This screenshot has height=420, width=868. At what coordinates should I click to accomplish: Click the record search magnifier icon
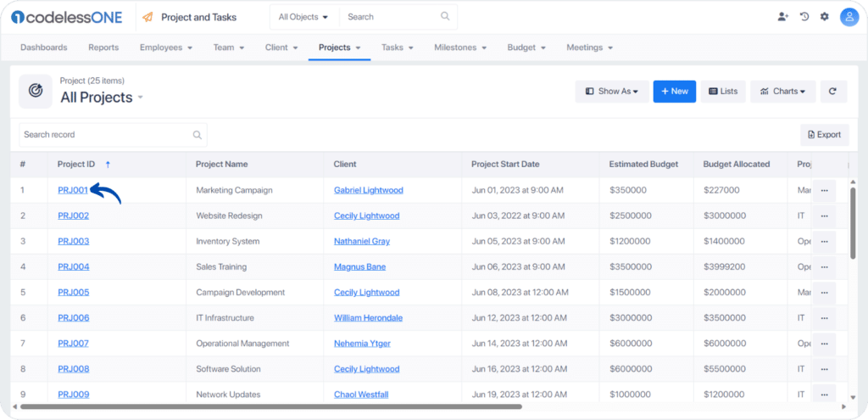pyautogui.click(x=197, y=135)
